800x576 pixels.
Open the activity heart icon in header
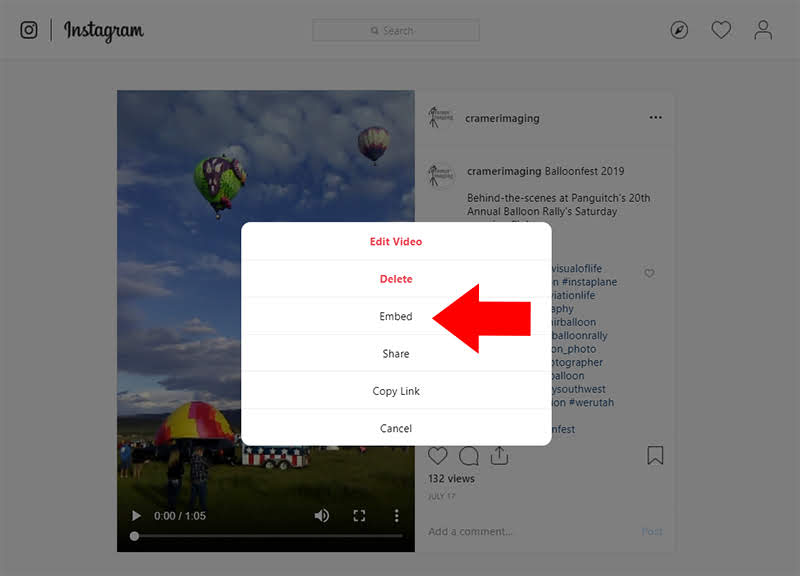[721, 30]
